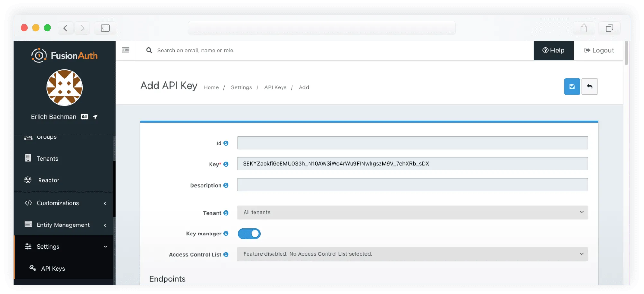Click the page vertical scrollbar

[626, 53]
